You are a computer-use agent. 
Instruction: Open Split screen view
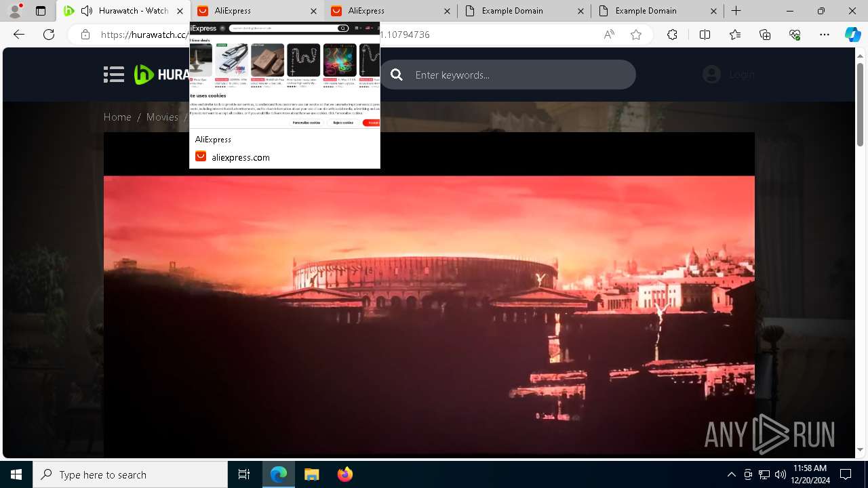(x=705, y=35)
